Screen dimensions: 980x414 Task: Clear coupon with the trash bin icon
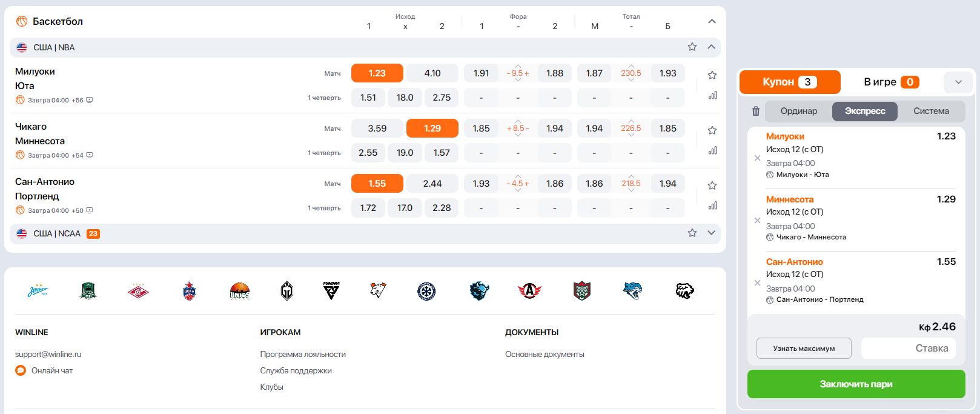click(755, 111)
